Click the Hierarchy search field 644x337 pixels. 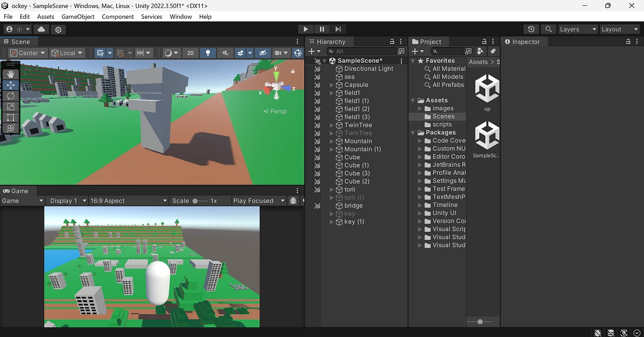[366, 52]
